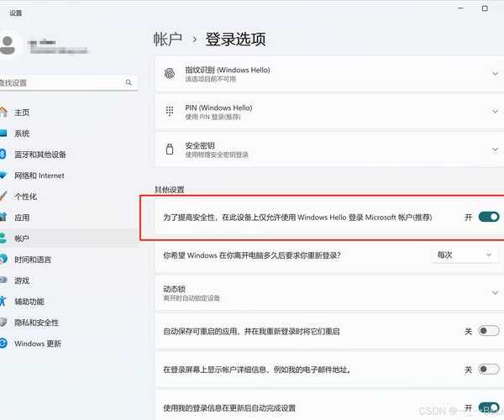
Task: Click the security key (安全密钥) icon
Action: click(x=169, y=150)
